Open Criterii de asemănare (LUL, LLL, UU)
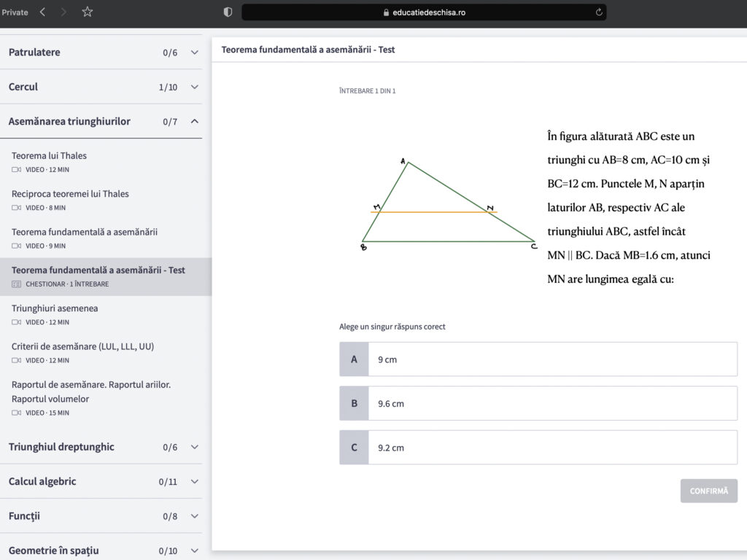 82,346
